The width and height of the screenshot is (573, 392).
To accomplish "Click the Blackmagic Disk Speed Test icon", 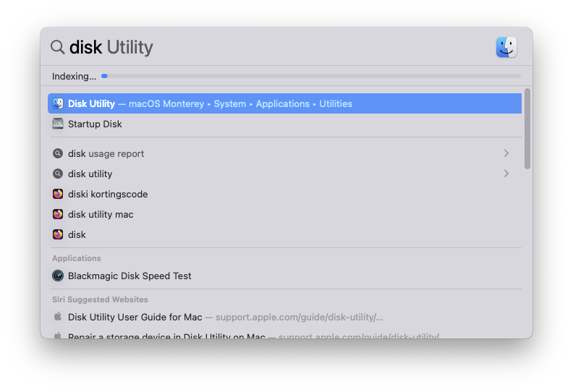I will click(x=58, y=276).
